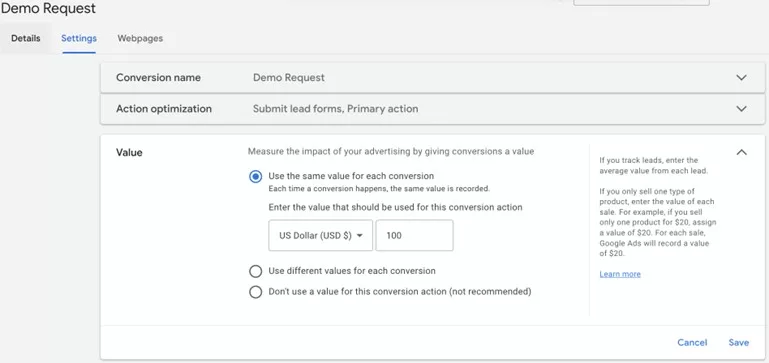Click the Value section heading

129,153
